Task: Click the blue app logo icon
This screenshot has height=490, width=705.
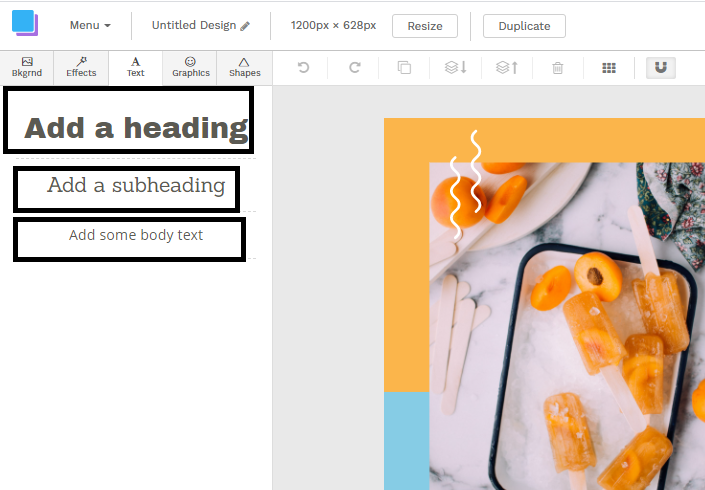Action: click(x=25, y=23)
